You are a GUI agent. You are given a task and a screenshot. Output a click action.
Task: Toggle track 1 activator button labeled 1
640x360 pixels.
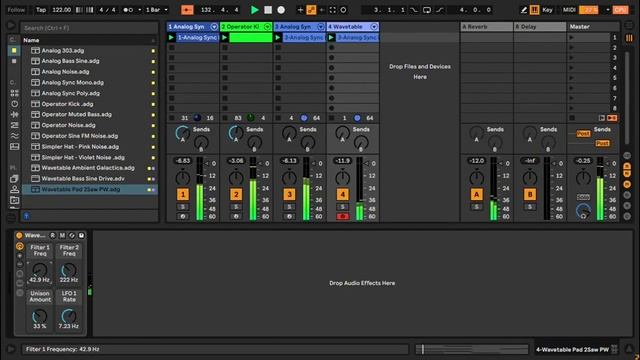point(183,194)
